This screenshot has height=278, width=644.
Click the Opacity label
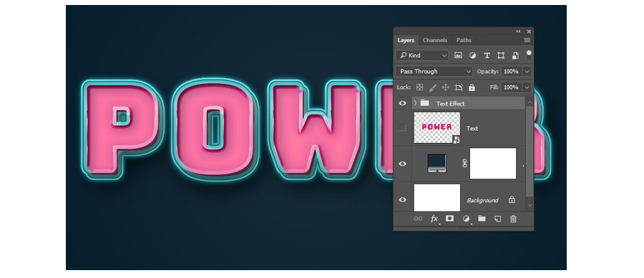[x=487, y=71]
